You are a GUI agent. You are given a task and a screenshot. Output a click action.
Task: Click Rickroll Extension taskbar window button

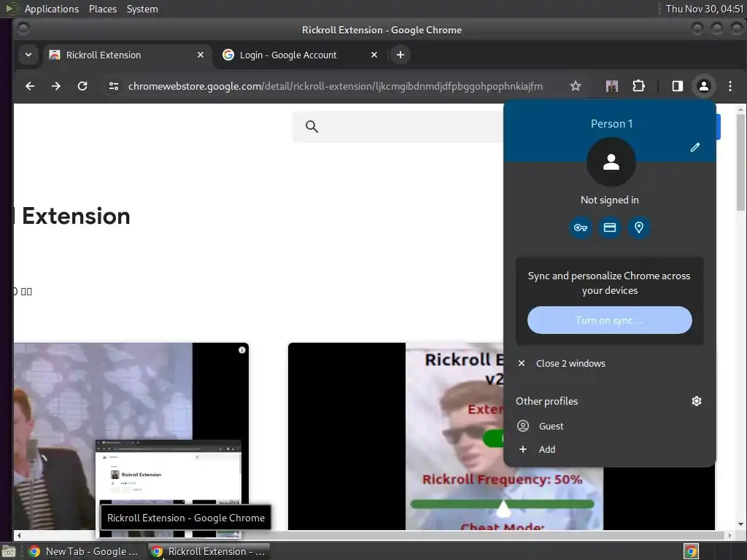pyautogui.click(x=208, y=551)
